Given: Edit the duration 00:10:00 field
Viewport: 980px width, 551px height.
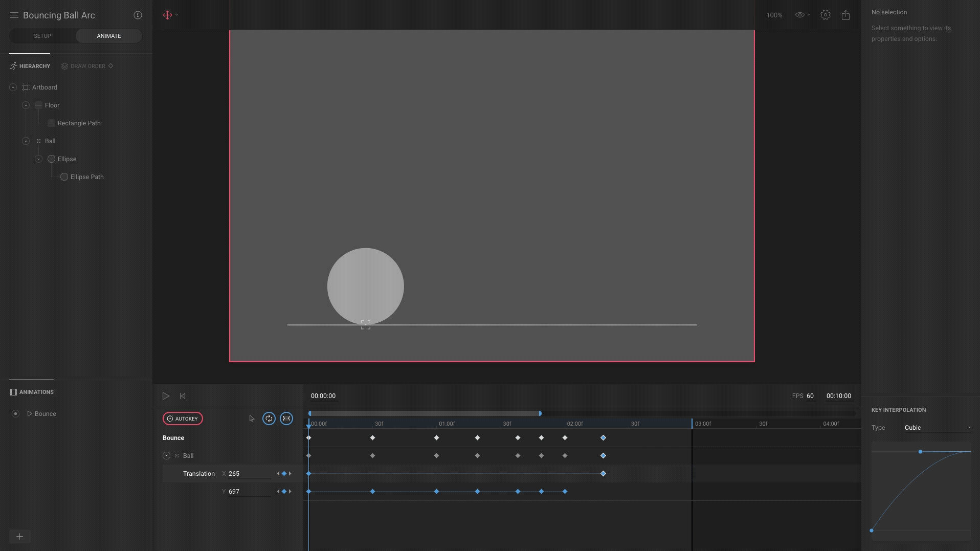Looking at the screenshot, I should (839, 396).
